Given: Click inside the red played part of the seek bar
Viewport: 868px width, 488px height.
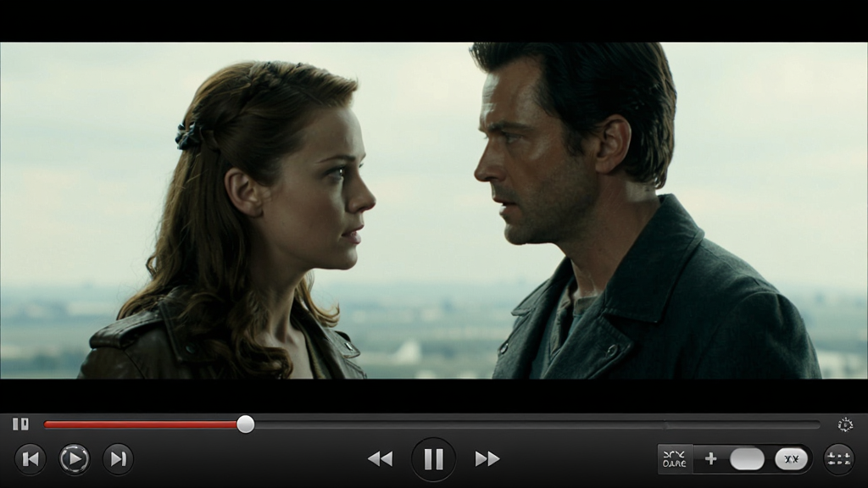Looking at the screenshot, I should pos(141,424).
